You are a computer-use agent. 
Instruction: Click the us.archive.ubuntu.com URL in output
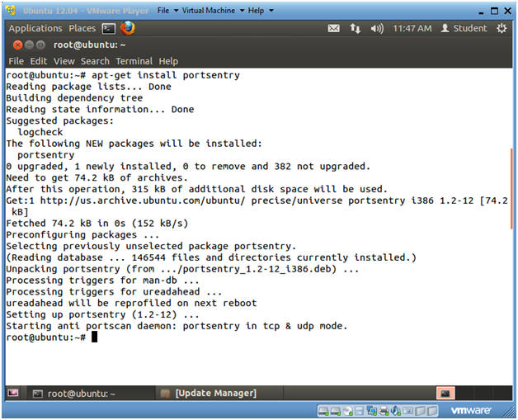coord(143,201)
